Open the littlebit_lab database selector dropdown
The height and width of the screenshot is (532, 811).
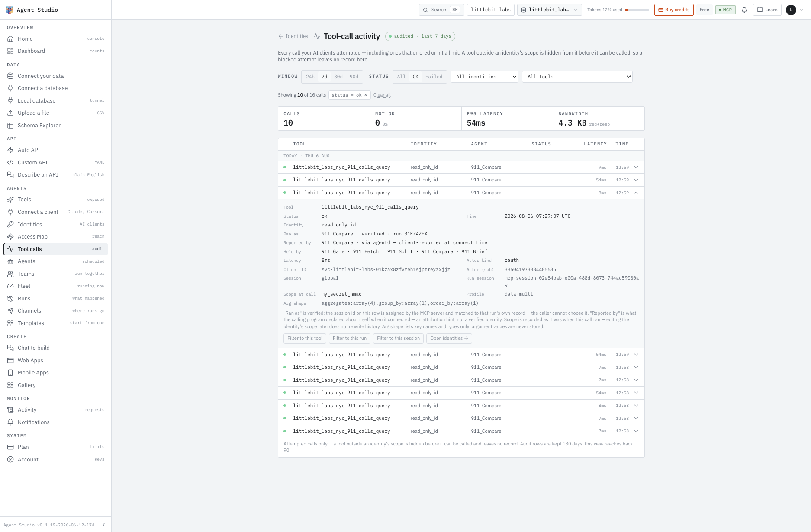(x=550, y=10)
